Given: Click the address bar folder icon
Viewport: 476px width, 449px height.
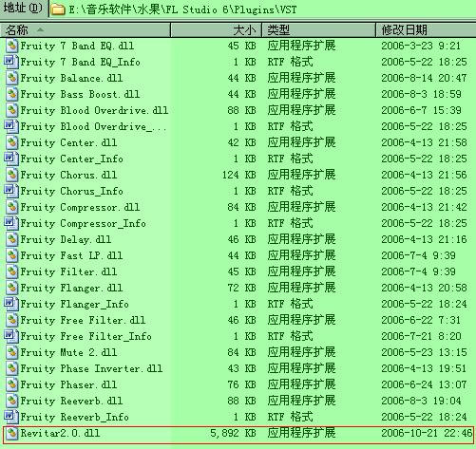Looking at the screenshot, I should pyautogui.click(x=58, y=9).
